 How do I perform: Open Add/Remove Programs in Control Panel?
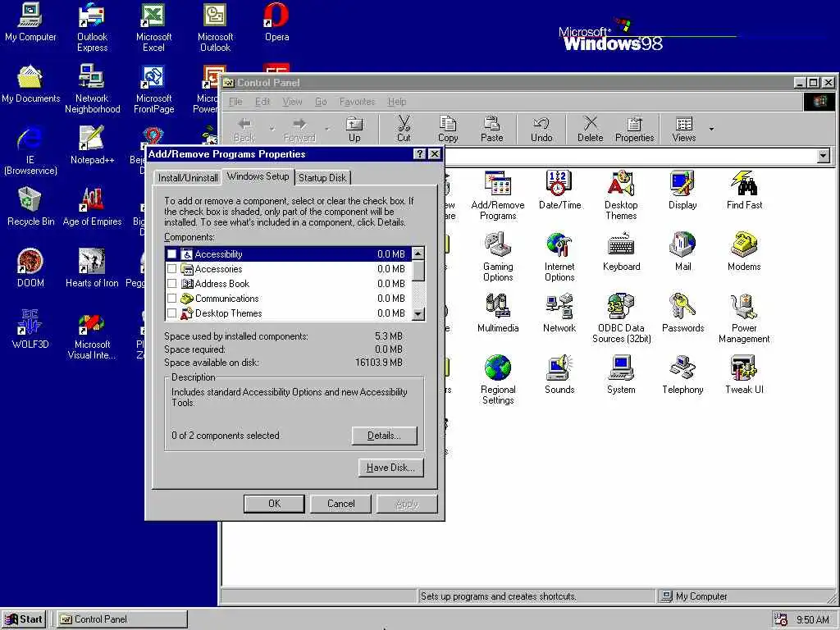498,195
